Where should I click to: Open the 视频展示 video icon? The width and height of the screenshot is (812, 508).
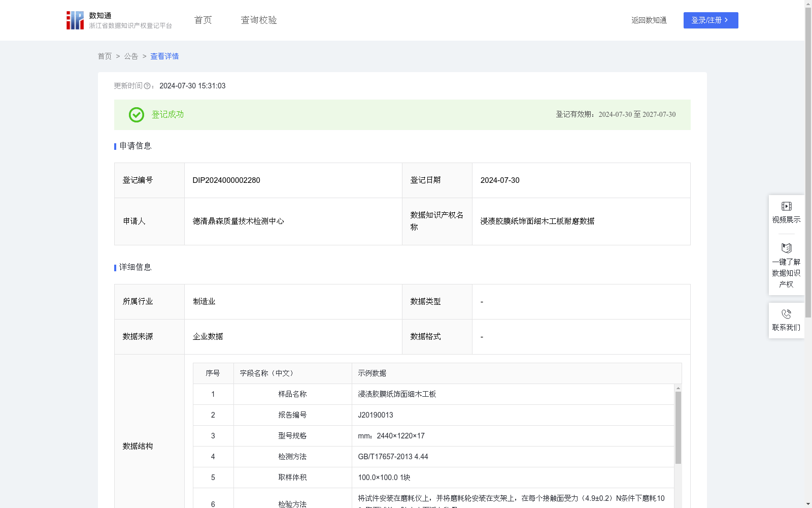pos(786,206)
